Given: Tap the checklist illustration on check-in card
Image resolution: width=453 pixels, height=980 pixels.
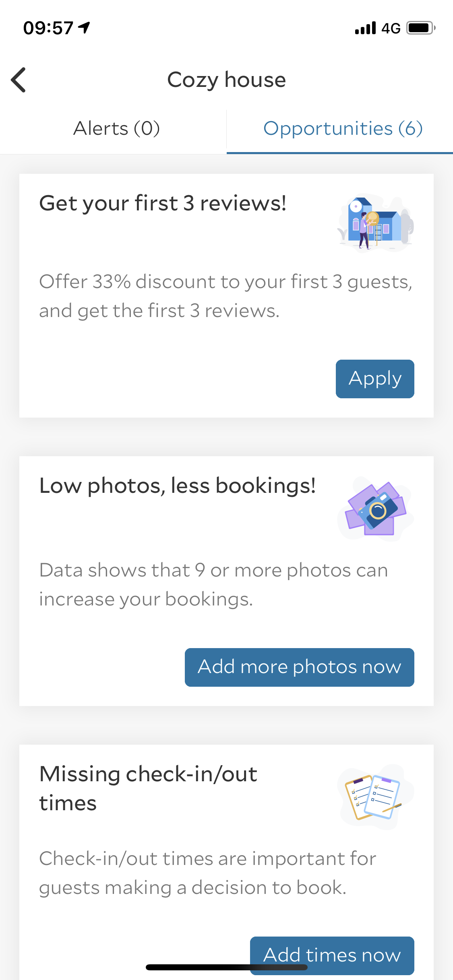Looking at the screenshot, I should coord(375,797).
